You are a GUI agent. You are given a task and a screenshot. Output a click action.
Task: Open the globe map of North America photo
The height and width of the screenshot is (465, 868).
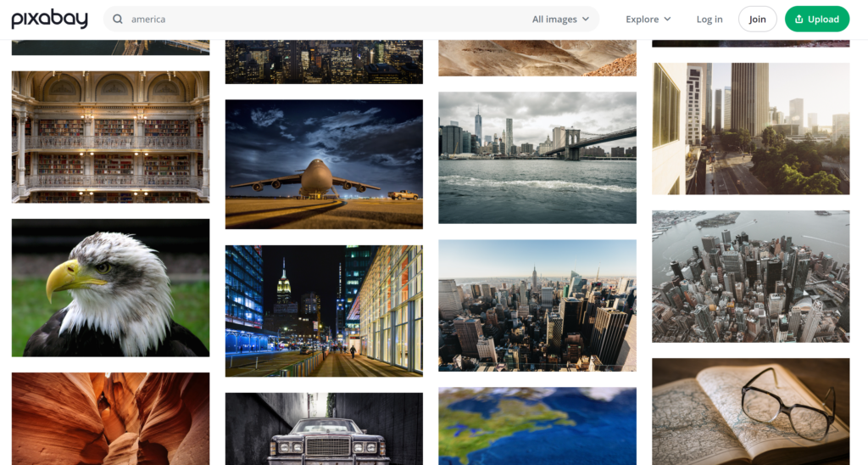[537, 426]
